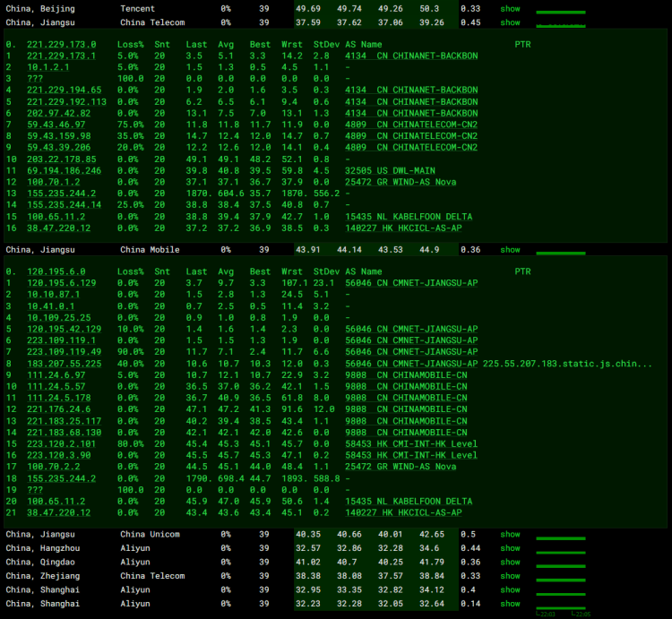Open hop IP 111.24.5.57 link
The height and width of the screenshot is (619, 672).
pyautogui.click(x=56, y=386)
